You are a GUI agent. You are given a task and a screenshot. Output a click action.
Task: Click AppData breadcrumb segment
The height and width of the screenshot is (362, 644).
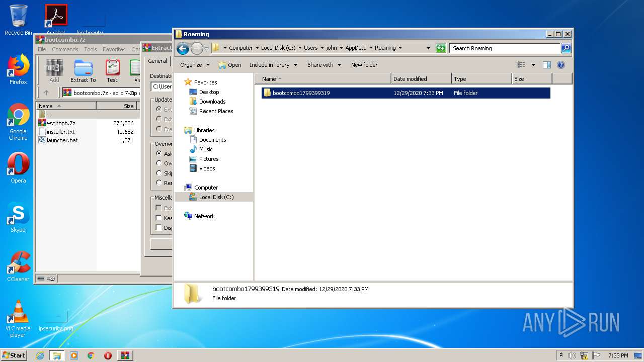click(356, 48)
